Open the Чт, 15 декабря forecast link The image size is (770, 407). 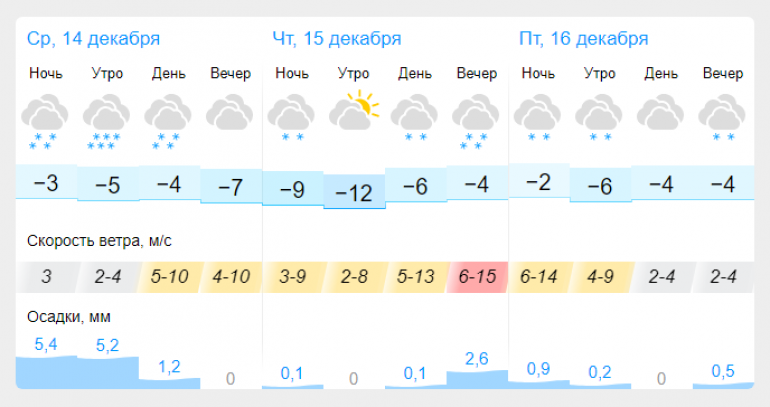[337, 39]
